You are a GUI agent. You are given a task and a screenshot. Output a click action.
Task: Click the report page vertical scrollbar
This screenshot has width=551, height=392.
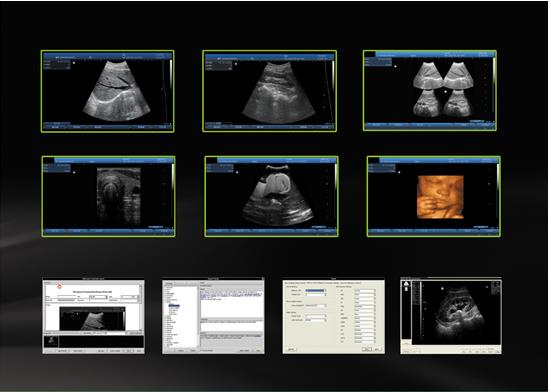pyautogui.click(x=142, y=307)
